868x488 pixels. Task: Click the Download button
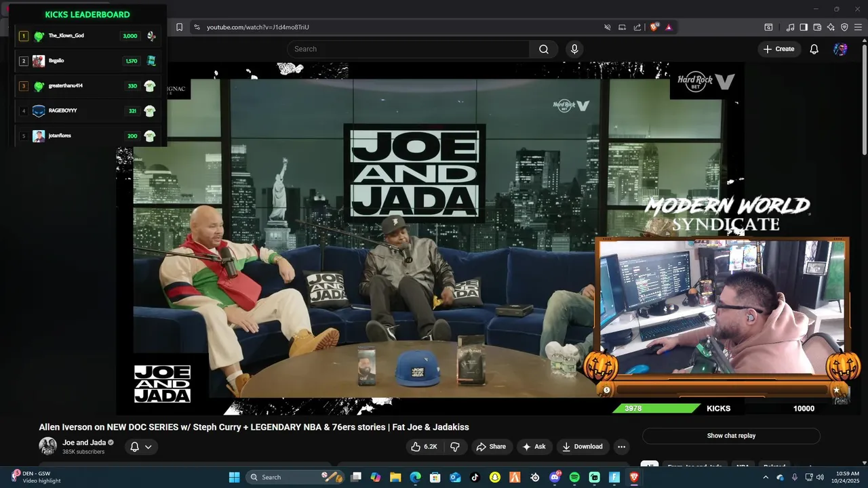(x=583, y=447)
